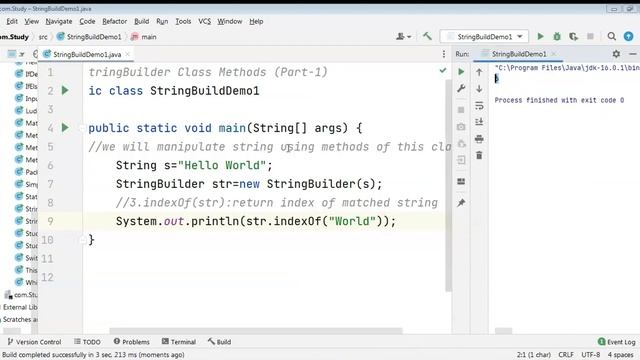Stop the process in the Run panel

461,110
